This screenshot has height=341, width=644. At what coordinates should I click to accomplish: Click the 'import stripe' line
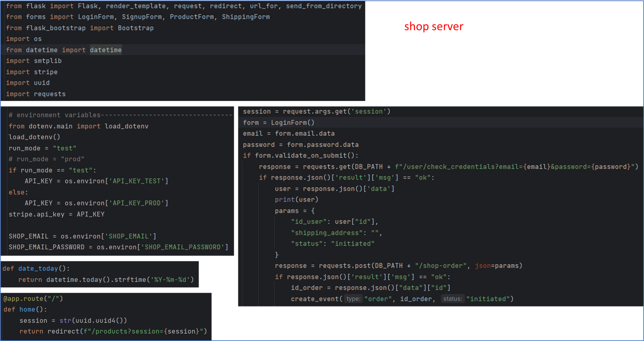pos(32,72)
